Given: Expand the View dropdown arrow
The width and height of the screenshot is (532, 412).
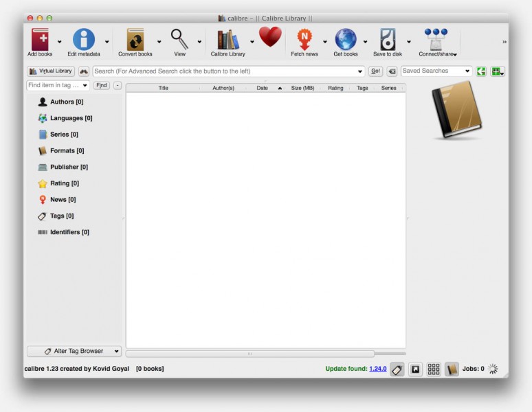Looking at the screenshot, I should 199,42.
